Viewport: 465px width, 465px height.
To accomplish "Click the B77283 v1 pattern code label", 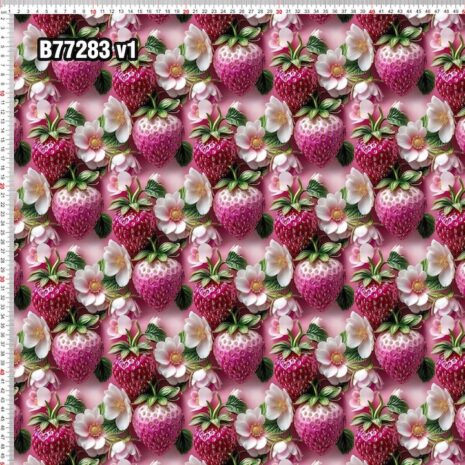I will [x=87, y=50].
